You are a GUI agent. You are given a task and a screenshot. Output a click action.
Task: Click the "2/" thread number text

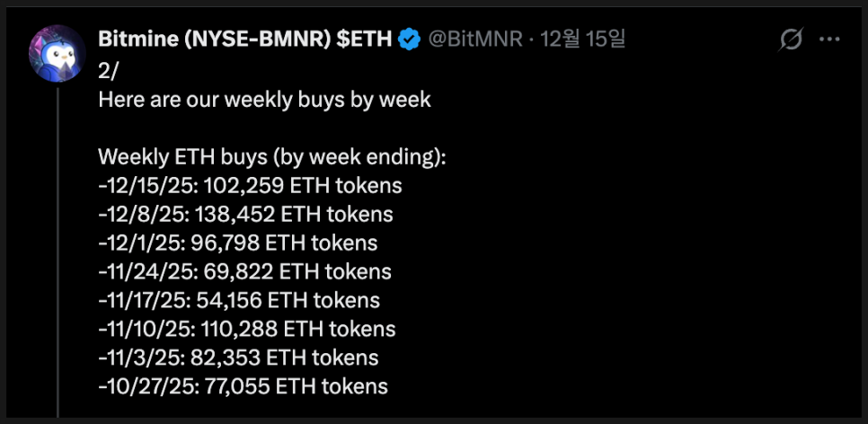pyautogui.click(x=110, y=71)
